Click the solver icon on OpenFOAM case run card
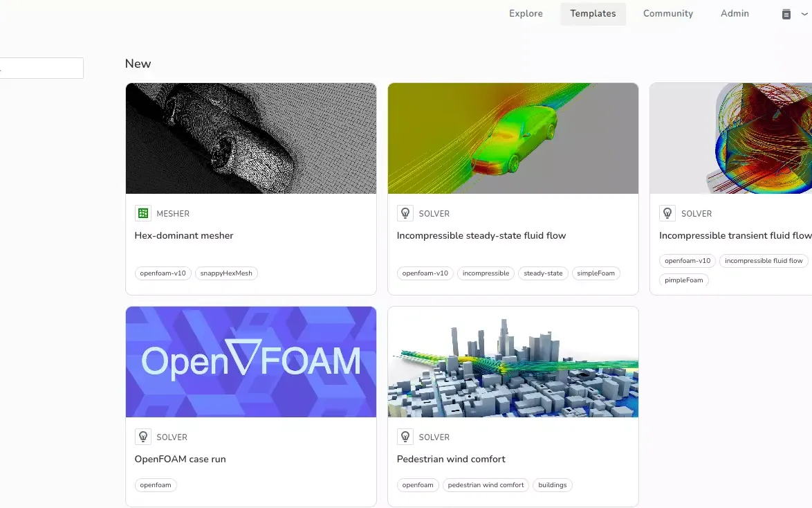Screen dimensions: 812x508 click(143, 437)
